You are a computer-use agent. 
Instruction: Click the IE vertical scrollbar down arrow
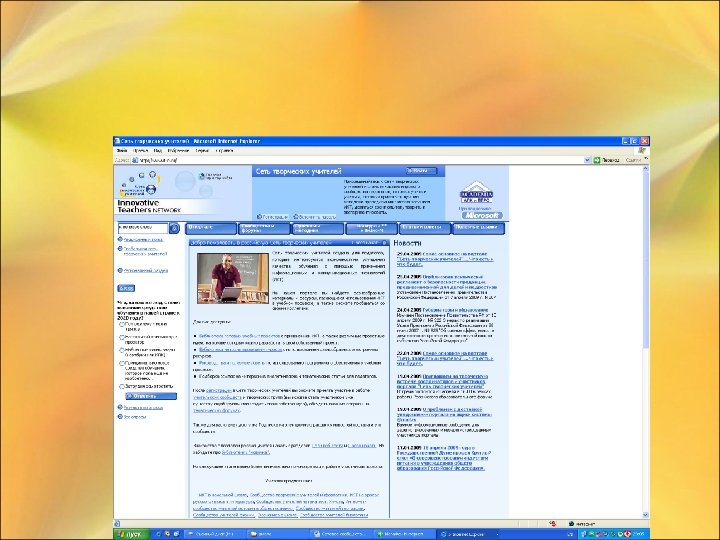tap(646, 515)
